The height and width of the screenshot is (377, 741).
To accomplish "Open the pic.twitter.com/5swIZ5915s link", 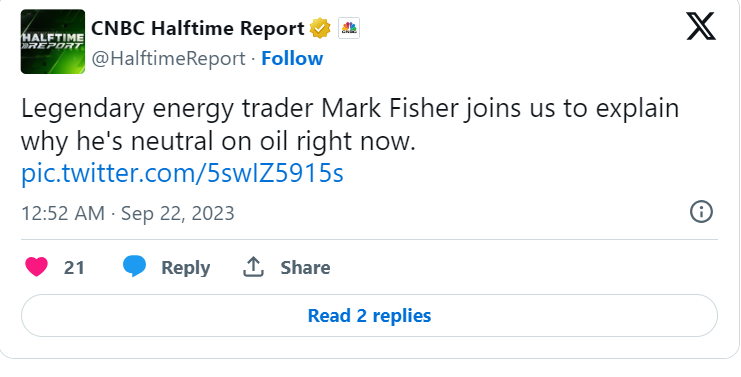I will pos(182,173).
